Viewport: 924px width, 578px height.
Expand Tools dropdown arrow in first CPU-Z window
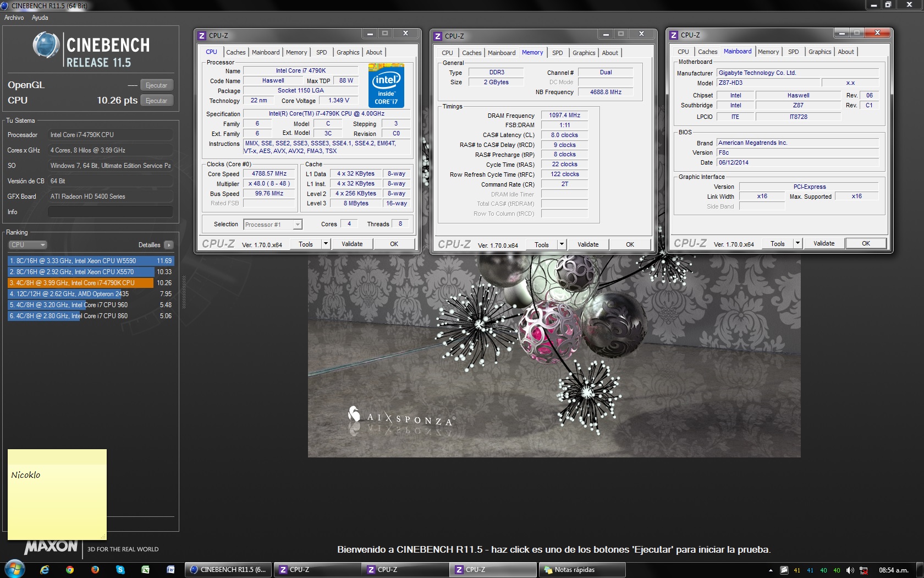tap(326, 244)
